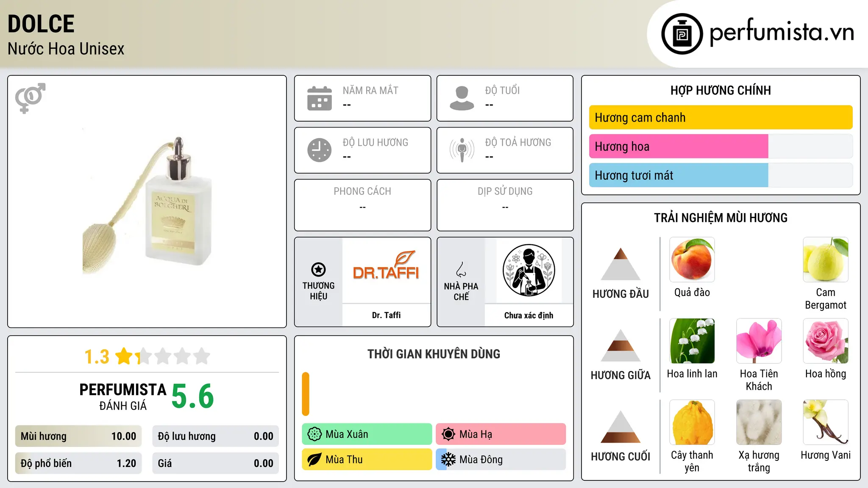The image size is (868, 488).
Task: Select the Hương cam chanh accord bar
Action: pos(721,117)
